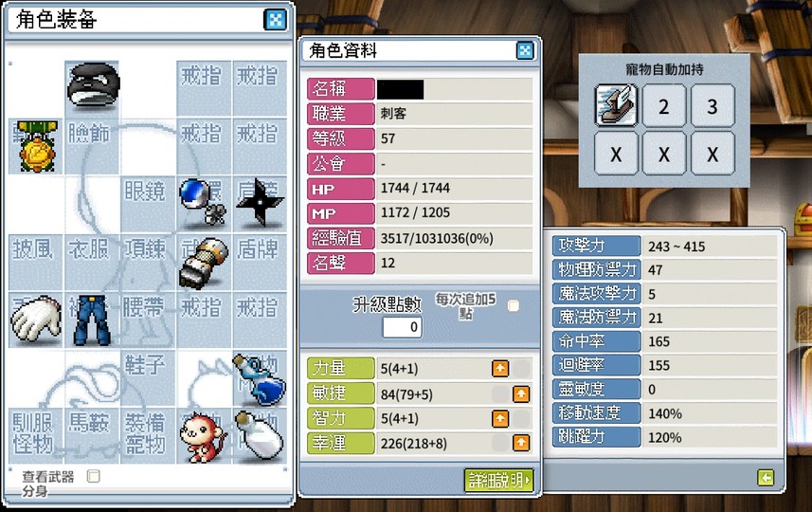Viewport: 812px width, 512px height.
Task: Collapse the detail stats panel arrow
Action: (x=766, y=477)
